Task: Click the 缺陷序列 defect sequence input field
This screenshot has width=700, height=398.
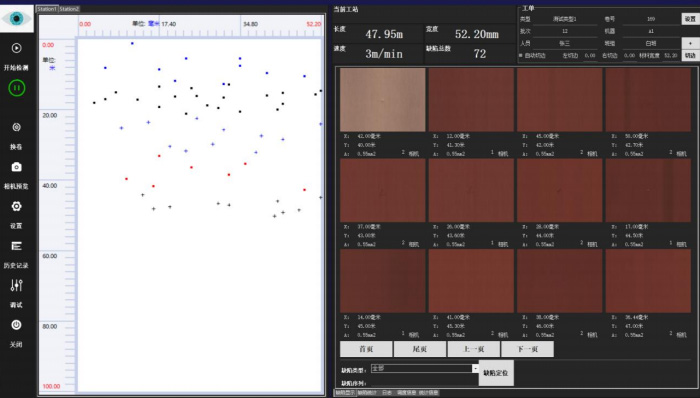Action: coord(424,383)
